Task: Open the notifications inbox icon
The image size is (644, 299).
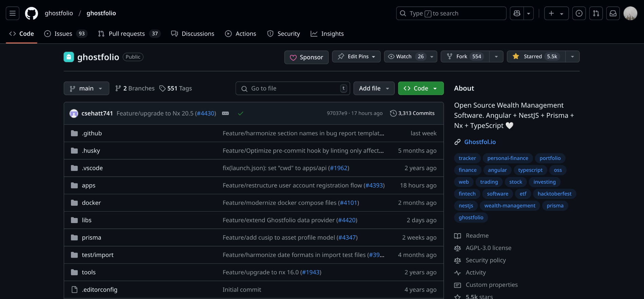Action: tap(613, 13)
